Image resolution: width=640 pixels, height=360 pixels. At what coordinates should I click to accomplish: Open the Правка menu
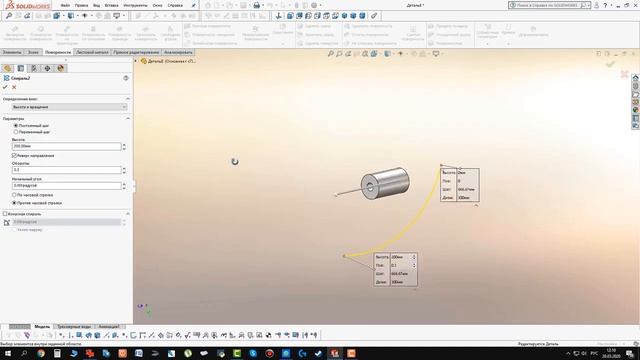tap(81, 6)
